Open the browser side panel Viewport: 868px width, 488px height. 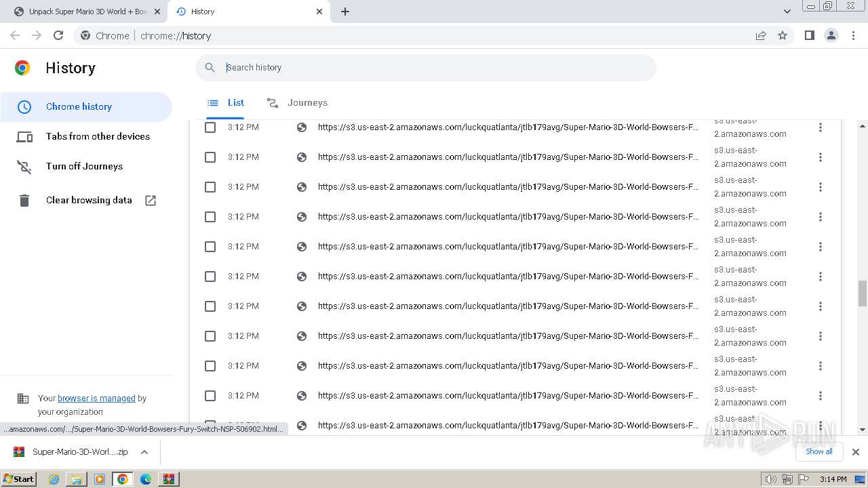point(810,35)
